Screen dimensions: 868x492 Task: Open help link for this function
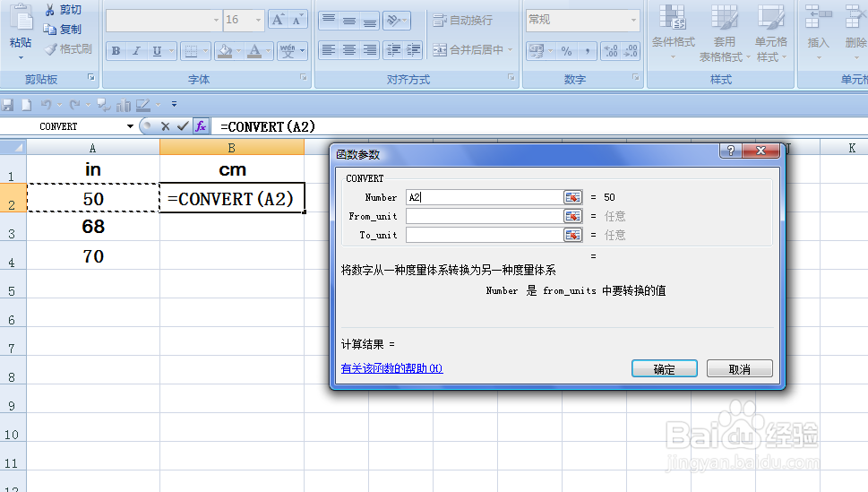pos(392,368)
